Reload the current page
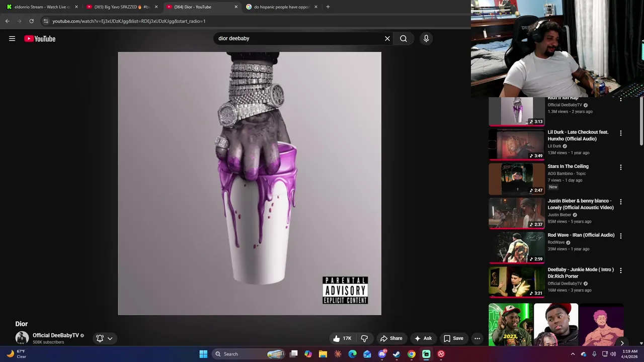The width and height of the screenshot is (644, 362). point(31,21)
